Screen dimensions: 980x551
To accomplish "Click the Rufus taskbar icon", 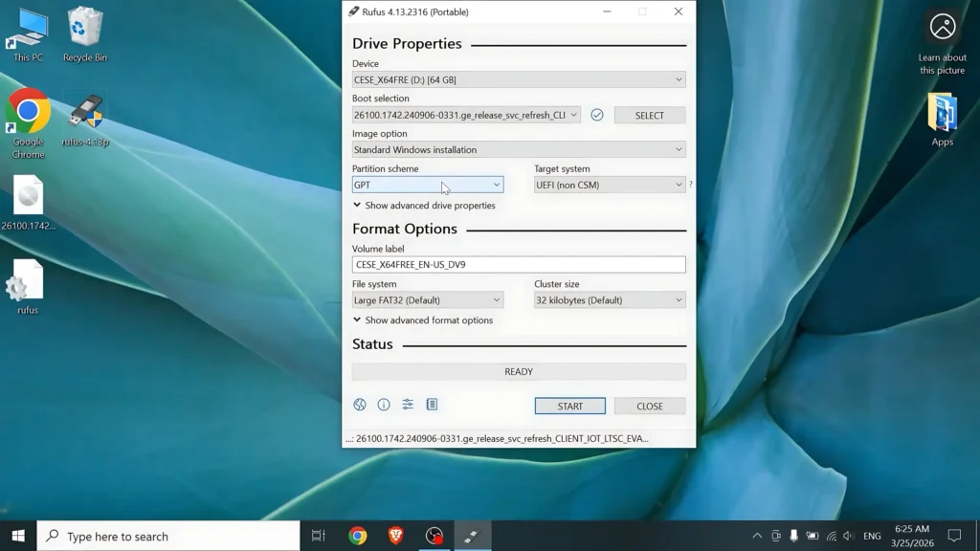I will tap(473, 536).
